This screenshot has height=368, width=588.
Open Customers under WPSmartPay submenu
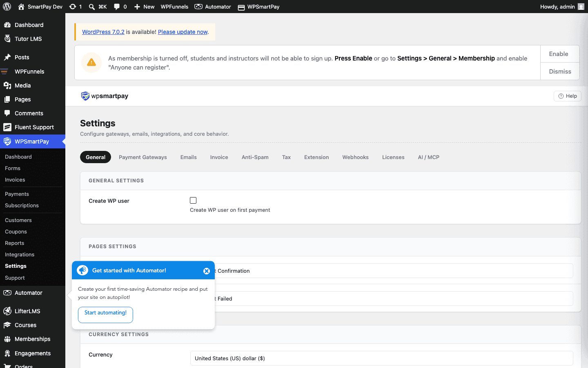18,220
